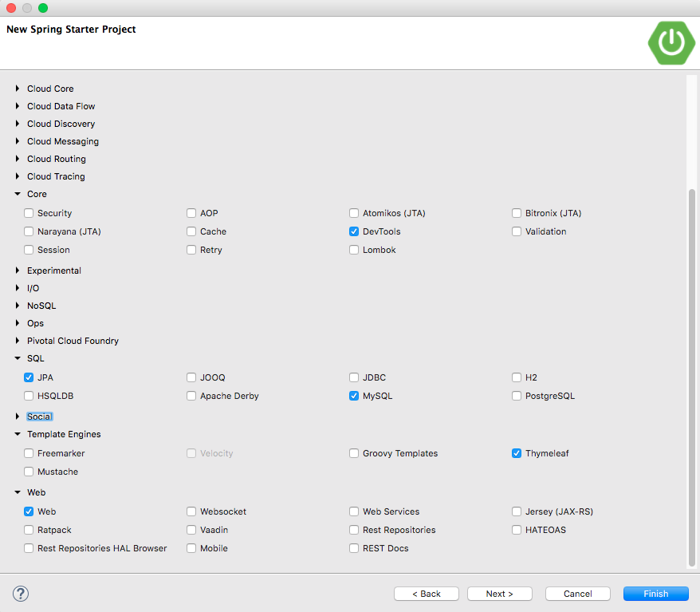Enable the Lombok checkbox
700x612 pixels.
[x=353, y=250]
